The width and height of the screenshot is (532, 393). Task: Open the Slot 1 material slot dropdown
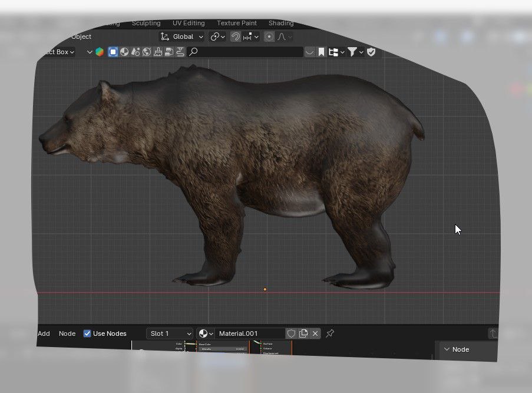click(x=170, y=333)
